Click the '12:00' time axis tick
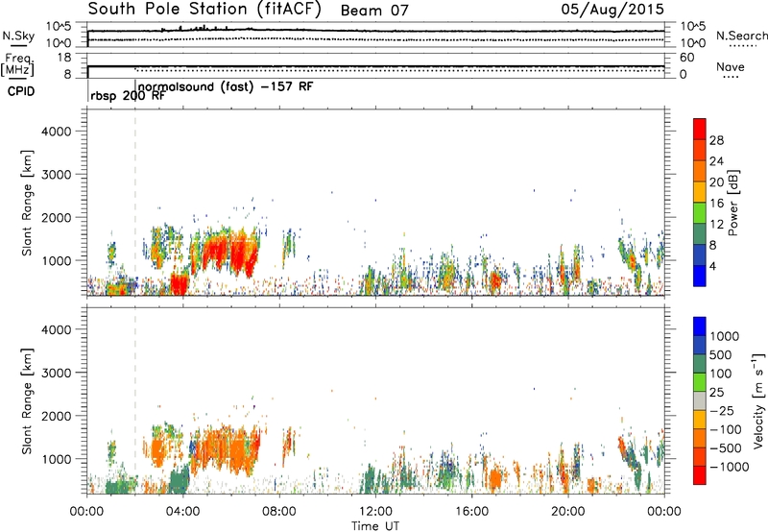 (375, 512)
